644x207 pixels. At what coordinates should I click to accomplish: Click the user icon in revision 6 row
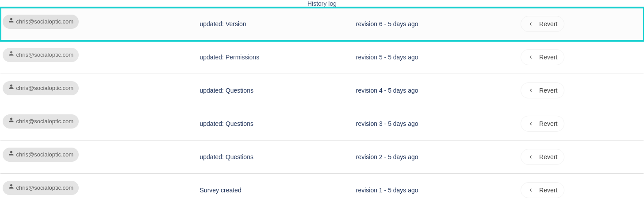click(x=11, y=20)
